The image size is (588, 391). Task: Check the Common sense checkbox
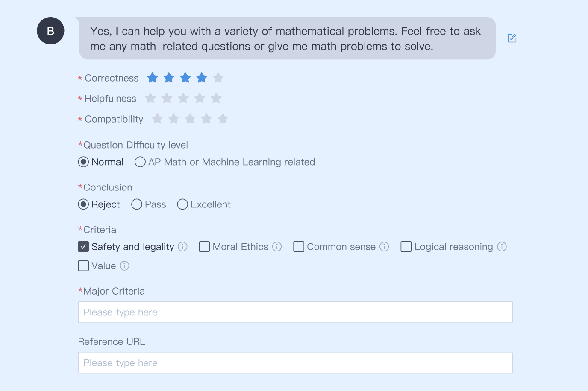point(299,247)
